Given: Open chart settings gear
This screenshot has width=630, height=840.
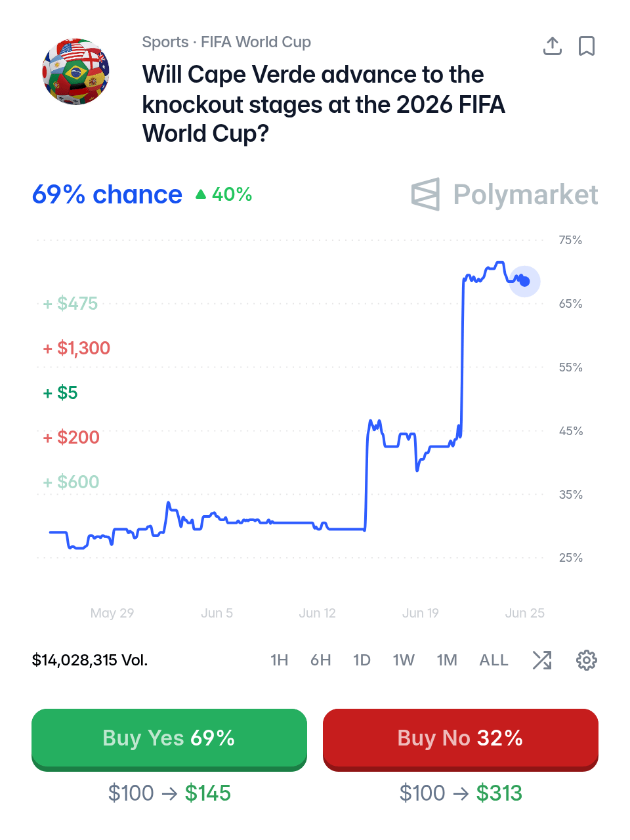Looking at the screenshot, I should [587, 660].
